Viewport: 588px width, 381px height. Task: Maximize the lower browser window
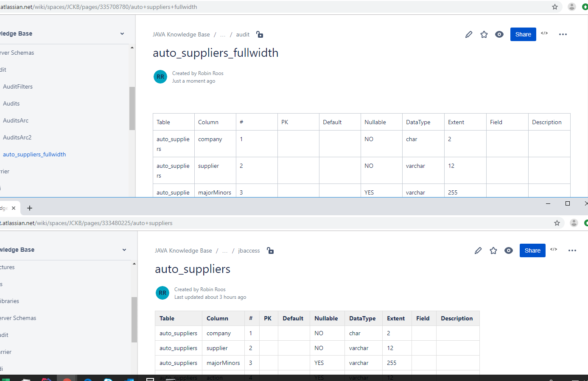pyautogui.click(x=568, y=203)
